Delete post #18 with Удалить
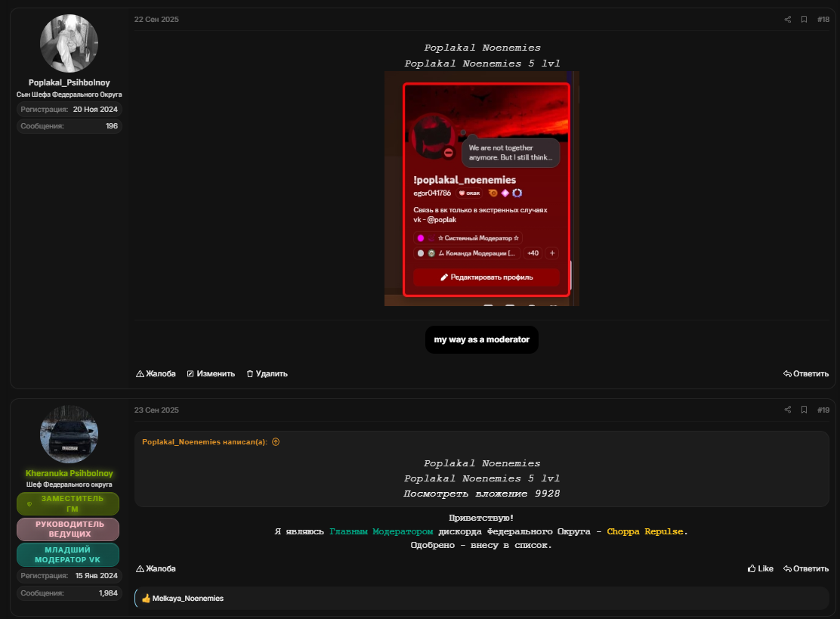The width and height of the screenshot is (840, 619). tap(267, 374)
